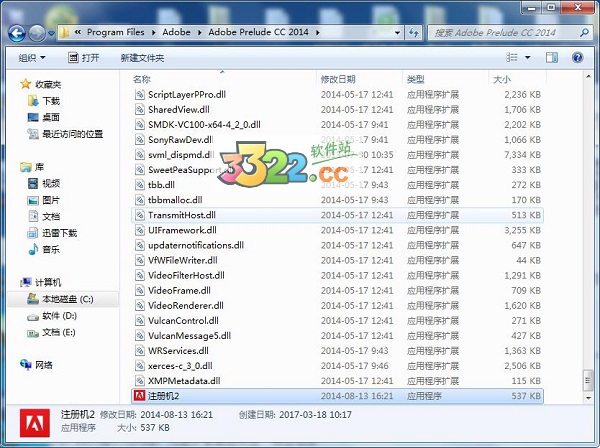Select the tbb.dll file icon
The image size is (600, 448).
[x=140, y=185]
